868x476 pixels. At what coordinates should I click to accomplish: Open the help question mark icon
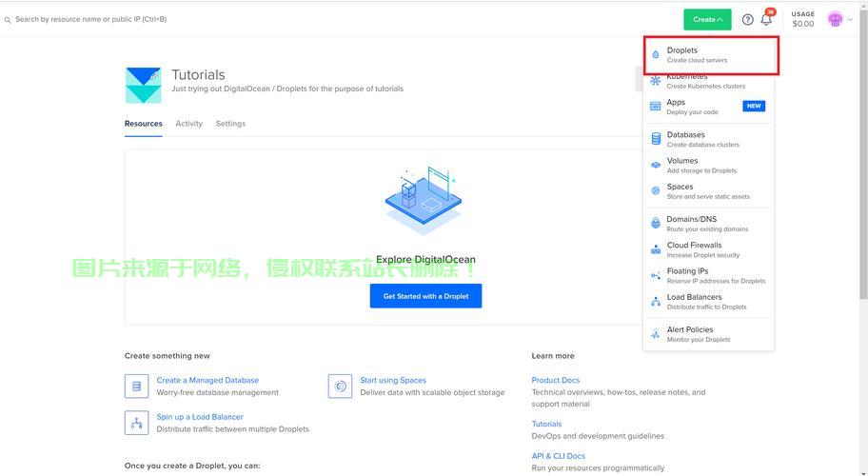pyautogui.click(x=747, y=20)
